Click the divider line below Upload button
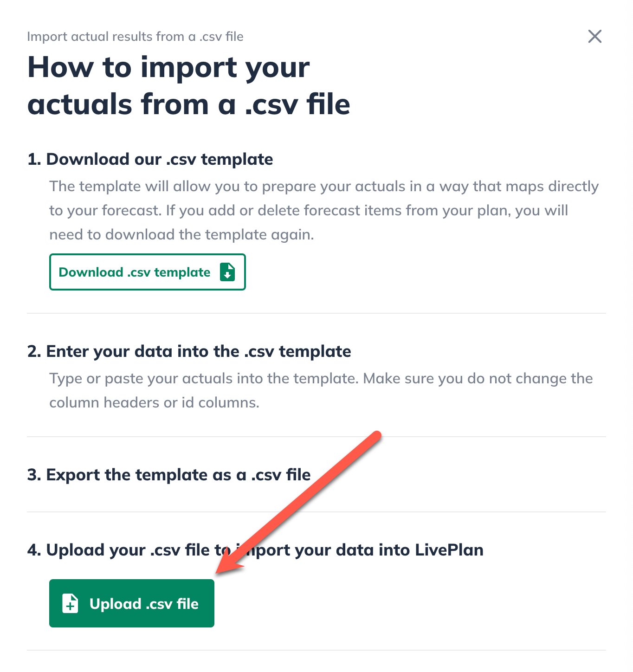This screenshot has width=633, height=672. click(316, 650)
